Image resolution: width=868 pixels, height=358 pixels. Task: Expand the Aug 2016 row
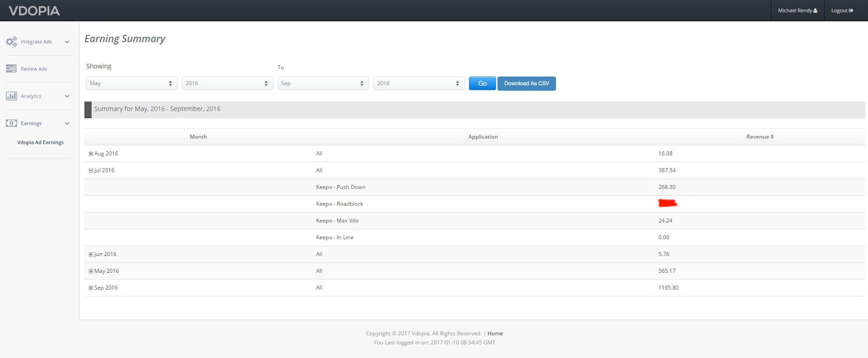91,154
